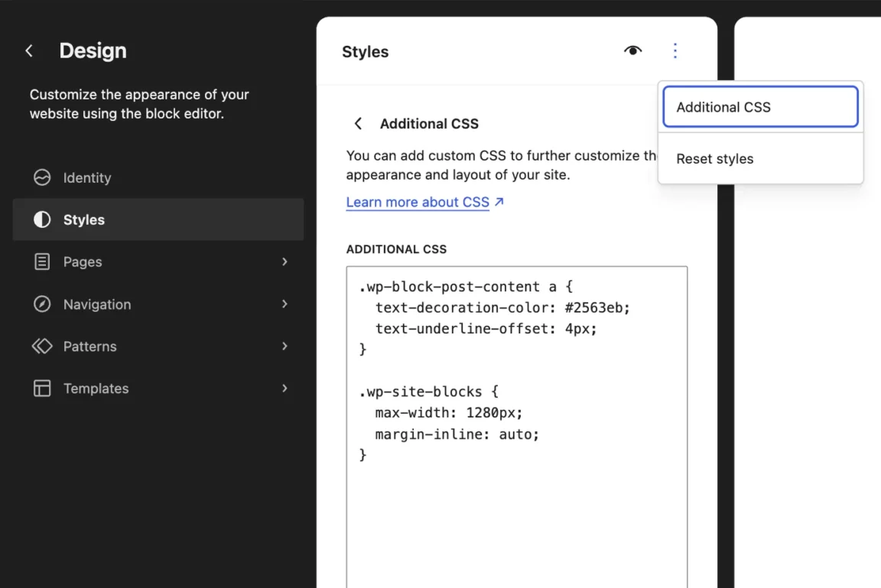The image size is (881, 588).
Task: Click inside the Additional CSS code editor
Action: 517,427
